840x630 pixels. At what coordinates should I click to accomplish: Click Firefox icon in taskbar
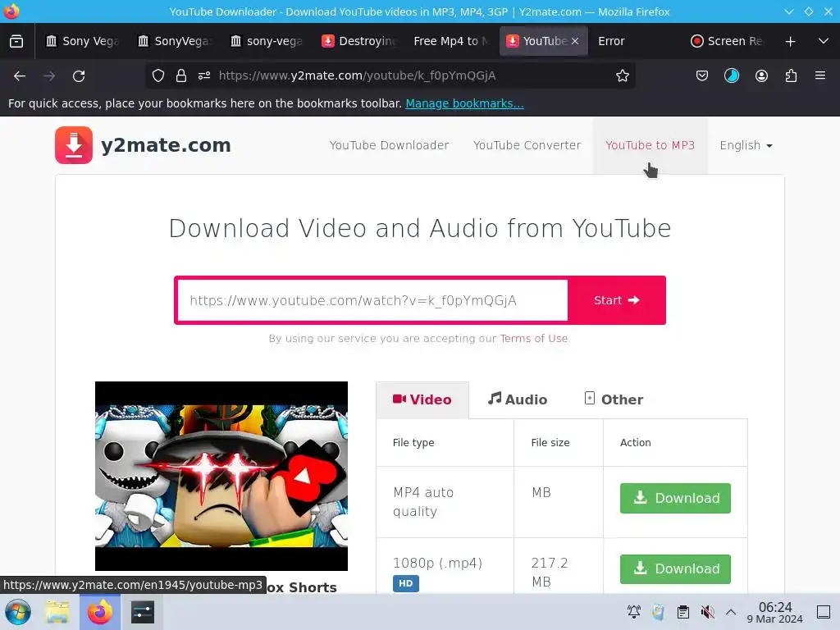point(99,612)
